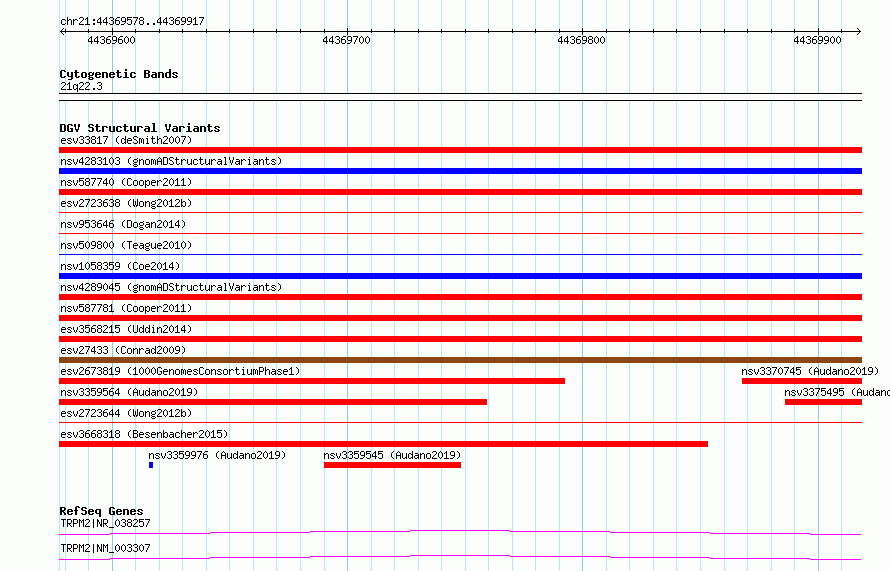Click the thin red line under esv2723638
The height and width of the screenshot is (571, 890).
point(460,213)
